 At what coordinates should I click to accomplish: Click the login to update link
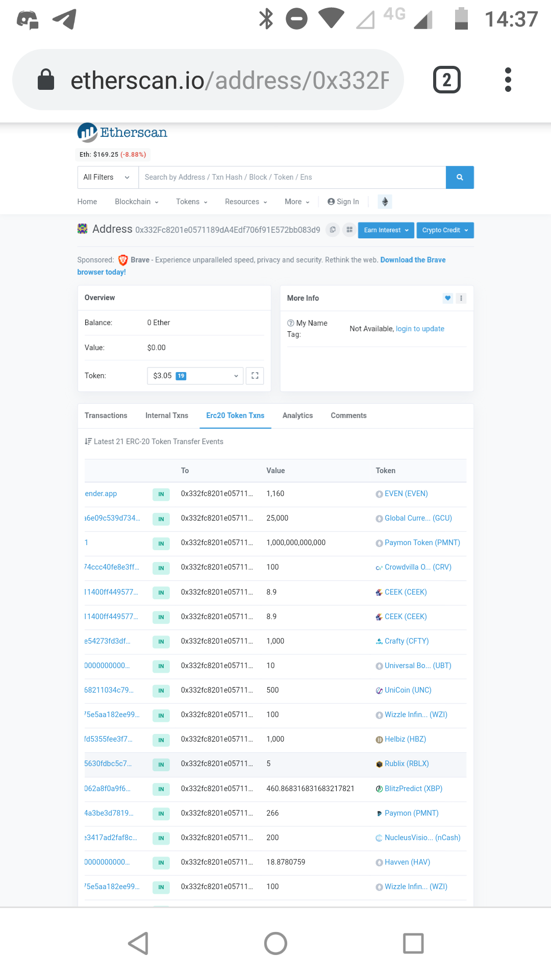[x=420, y=329]
